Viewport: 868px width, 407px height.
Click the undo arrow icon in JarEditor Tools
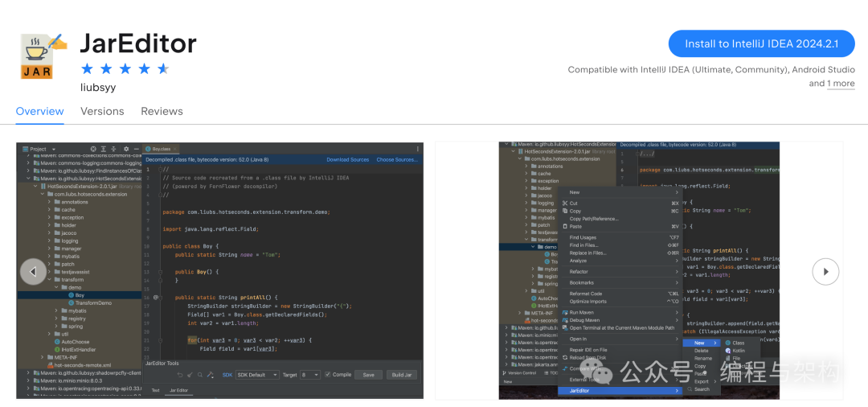click(x=180, y=375)
